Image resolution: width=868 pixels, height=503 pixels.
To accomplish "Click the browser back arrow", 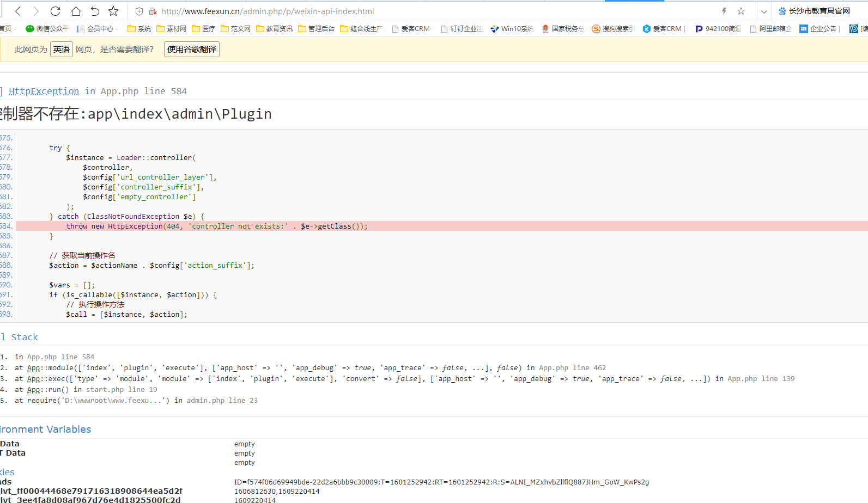I will pyautogui.click(x=18, y=11).
